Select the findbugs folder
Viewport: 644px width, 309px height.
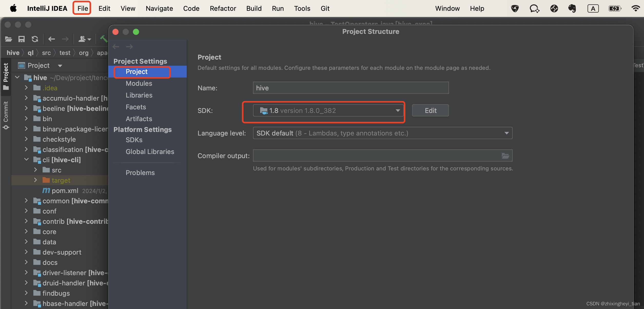(x=56, y=293)
